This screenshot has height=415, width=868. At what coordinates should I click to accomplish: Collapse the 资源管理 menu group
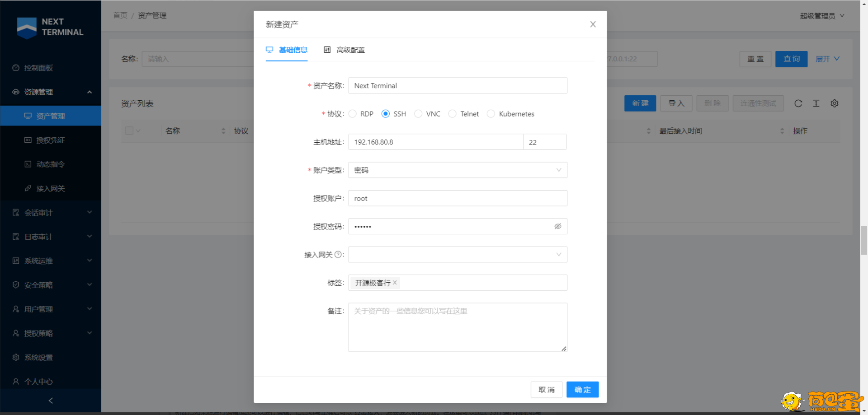pyautogui.click(x=90, y=92)
